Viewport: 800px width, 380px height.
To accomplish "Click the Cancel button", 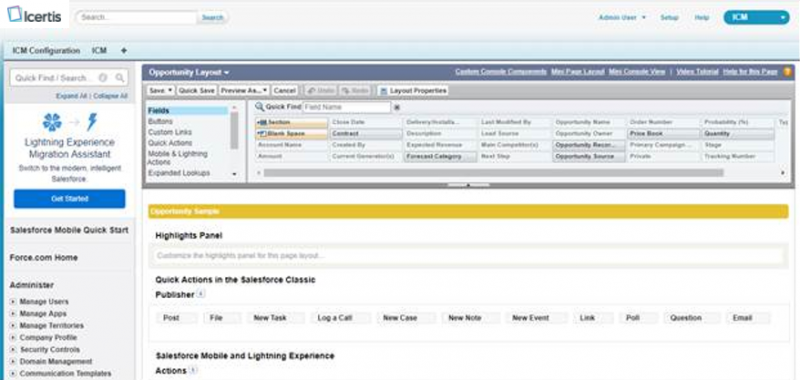I will tap(284, 90).
